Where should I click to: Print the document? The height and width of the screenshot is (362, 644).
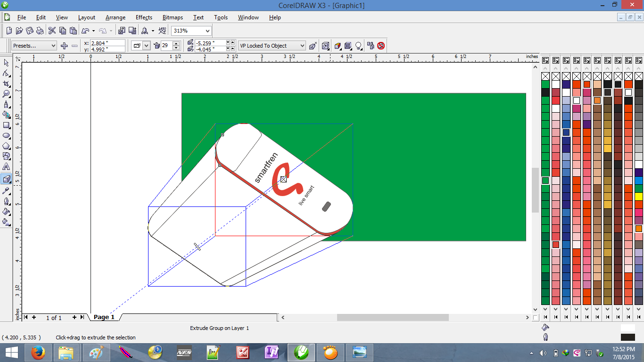pos(40,31)
